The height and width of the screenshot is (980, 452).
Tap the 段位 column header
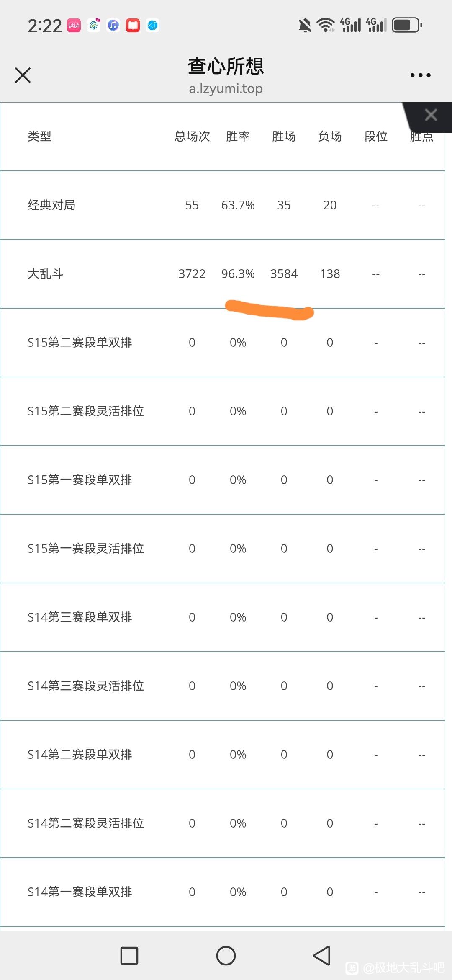click(x=376, y=136)
